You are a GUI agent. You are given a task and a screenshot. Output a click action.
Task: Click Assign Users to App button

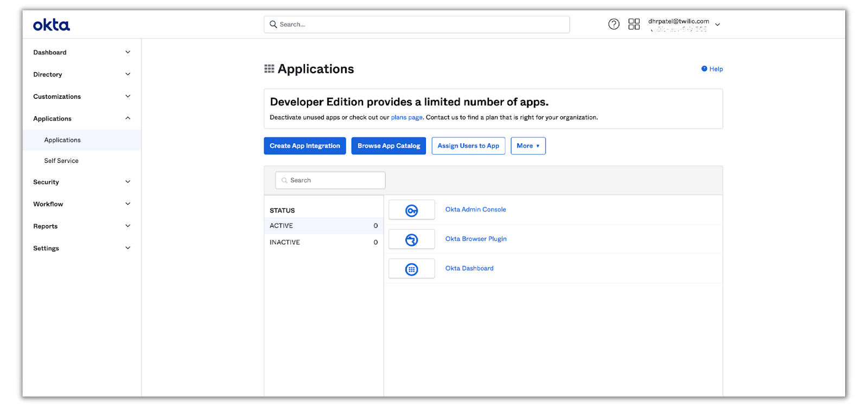click(x=468, y=146)
